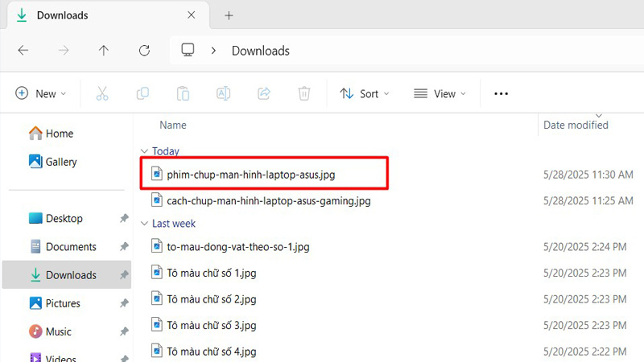Viewport: 644px width, 362px height.
Task: Select the Downloads tab title
Action: click(63, 15)
